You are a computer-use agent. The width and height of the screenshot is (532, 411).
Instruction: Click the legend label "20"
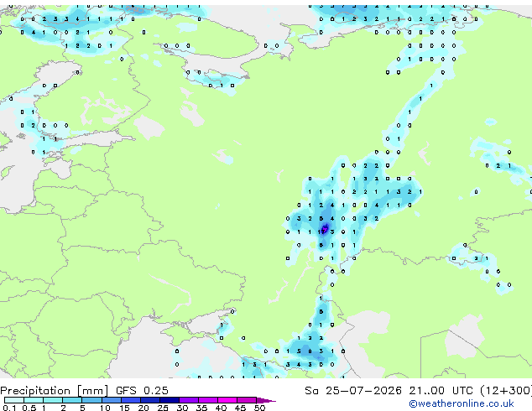[x=143, y=408]
